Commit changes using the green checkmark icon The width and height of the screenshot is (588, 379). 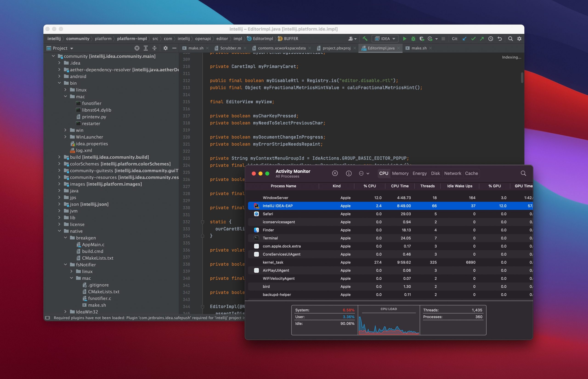[473, 39]
